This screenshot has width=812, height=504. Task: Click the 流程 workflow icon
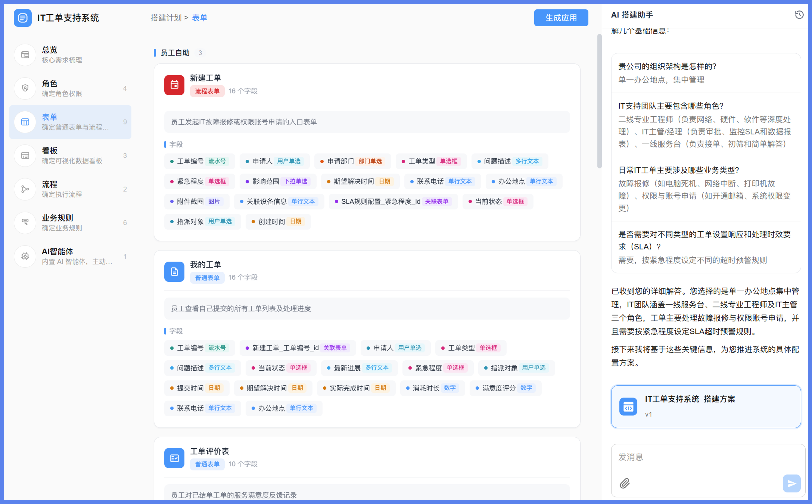(x=25, y=189)
